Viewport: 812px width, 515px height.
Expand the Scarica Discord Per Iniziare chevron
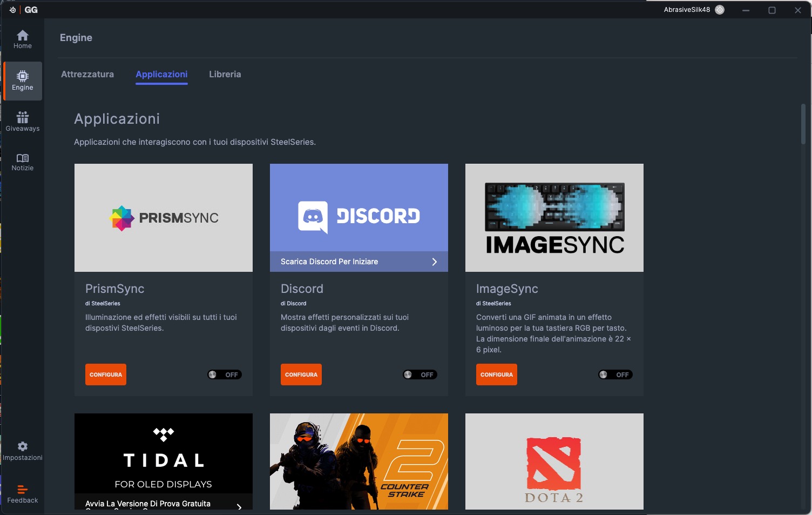tap(434, 262)
